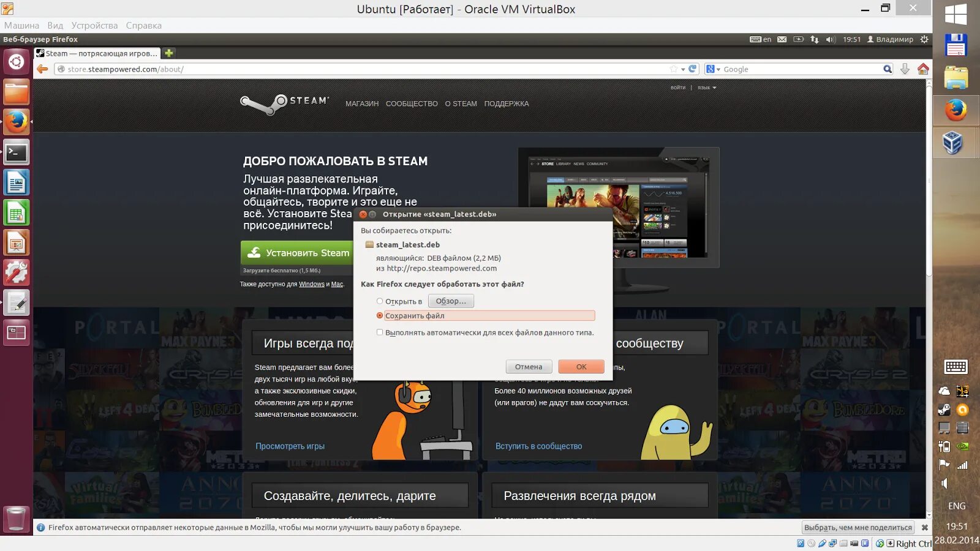This screenshot has width=980, height=551.
Task: Click the Steam logo on the page
Action: pyautogui.click(x=284, y=104)
